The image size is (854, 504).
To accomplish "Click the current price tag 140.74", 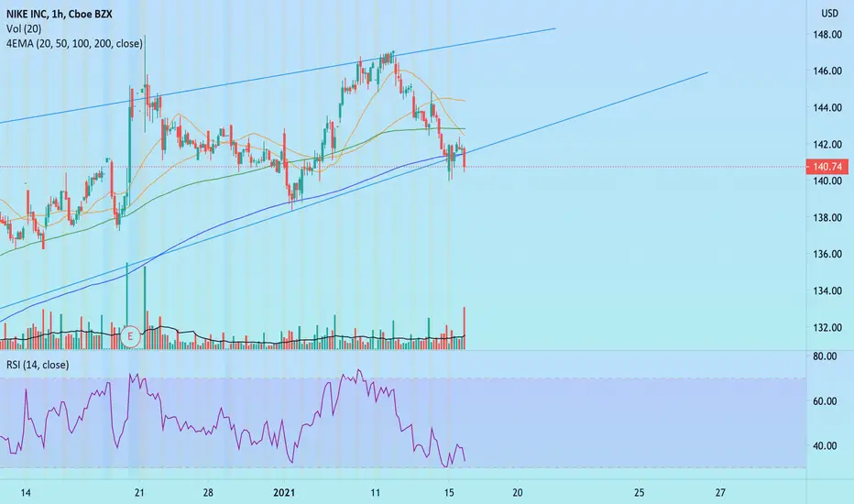I will click(827, 167).
